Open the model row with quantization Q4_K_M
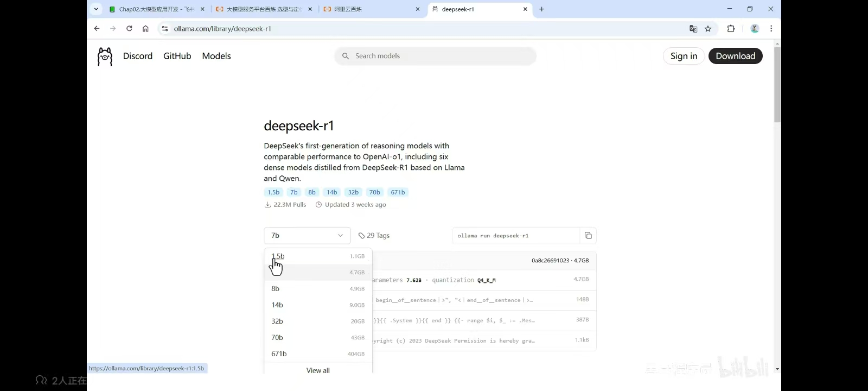868x391 pixels. point(484,280)
